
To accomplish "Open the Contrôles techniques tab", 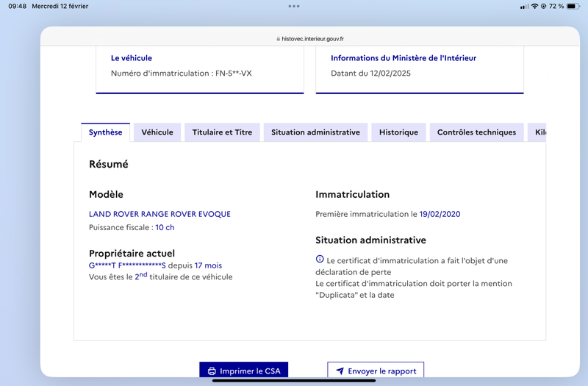I will pyautogui.click(x=476, y=132).
